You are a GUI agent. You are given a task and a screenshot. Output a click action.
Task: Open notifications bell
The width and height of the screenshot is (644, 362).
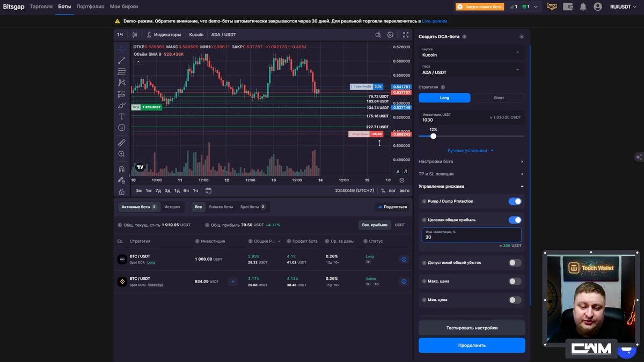point(583,6)
